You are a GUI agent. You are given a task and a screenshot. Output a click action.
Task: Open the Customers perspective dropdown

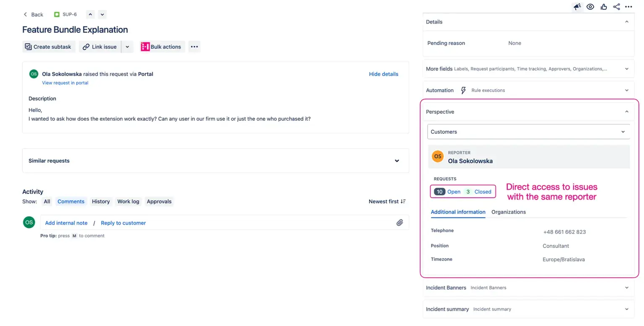[x=528, y=132]
